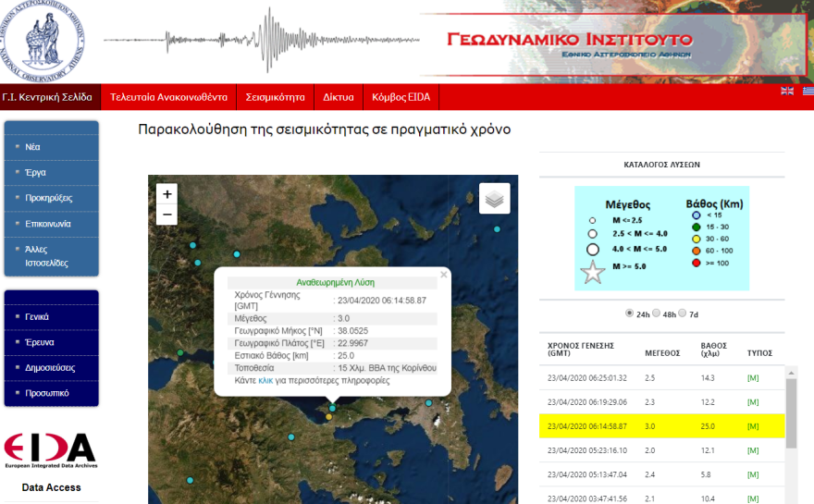
Task: Click the green 15 - 30 depth swatch
Action: coord(697,227)
